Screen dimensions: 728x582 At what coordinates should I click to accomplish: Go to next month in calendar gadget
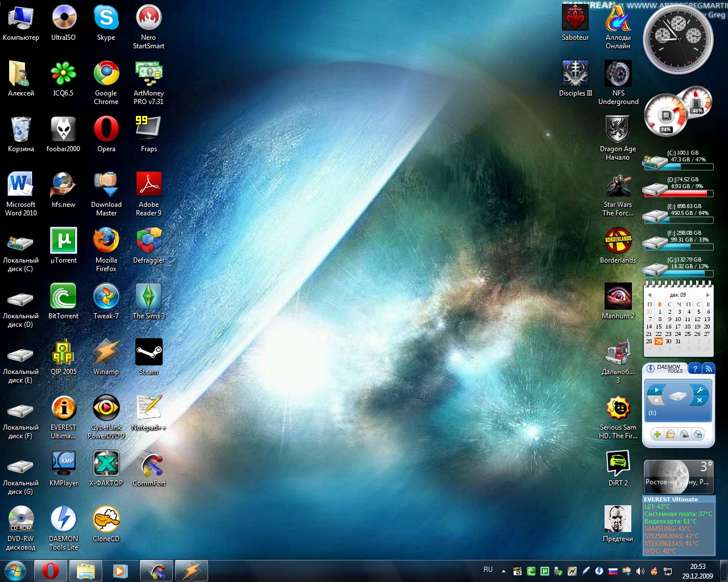click(x=708, y=295)
